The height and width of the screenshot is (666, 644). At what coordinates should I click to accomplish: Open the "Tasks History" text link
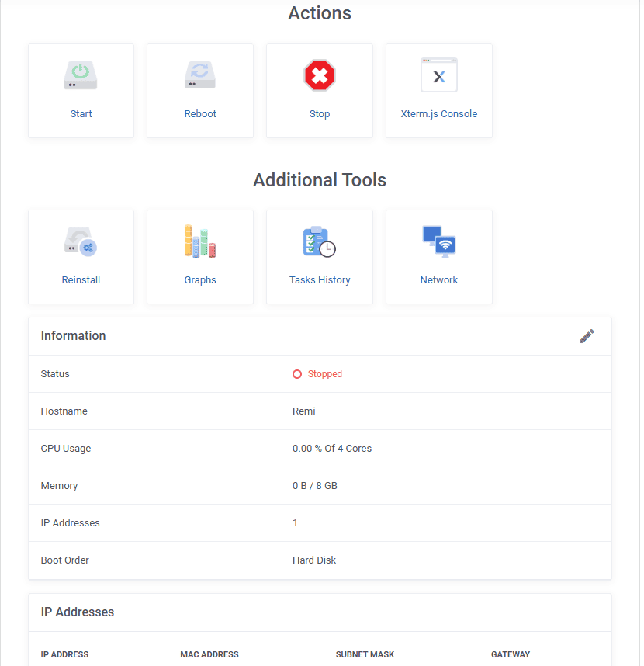320,280
